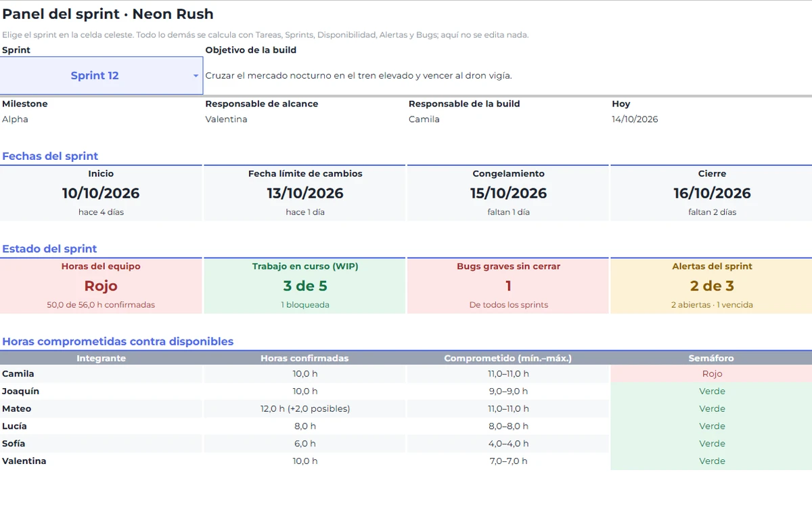The height and width of the screenshot is (508, 812).
Task: Select the Joaquín row name cell
Action: pos(101,391)
